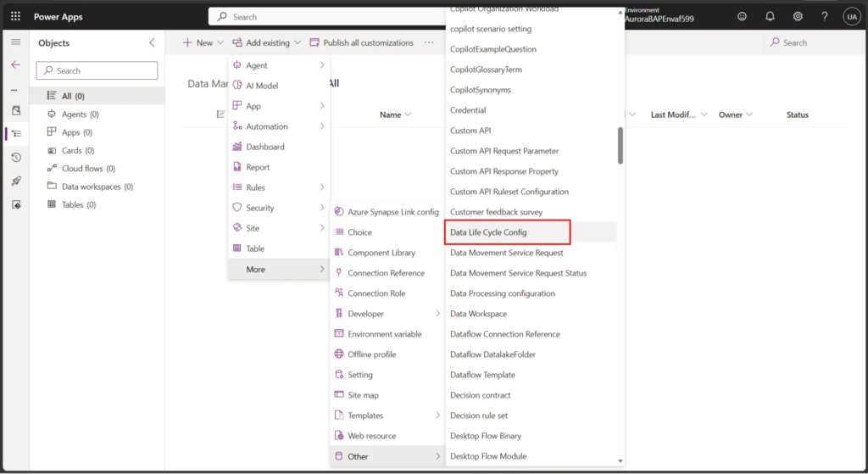Select Data workspaces (0) in the tree
Screen dimensions: 868x474
[97, 187]
